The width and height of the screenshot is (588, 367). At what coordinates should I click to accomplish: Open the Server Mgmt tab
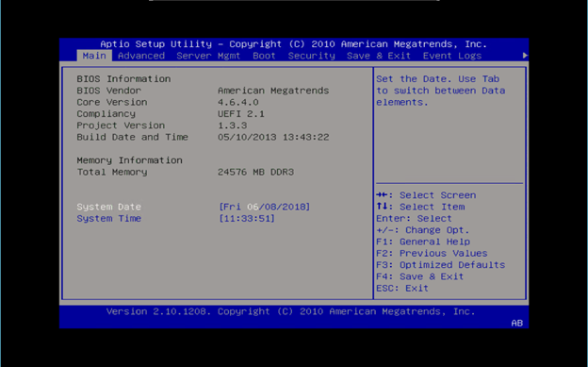(x=208, y=56)
